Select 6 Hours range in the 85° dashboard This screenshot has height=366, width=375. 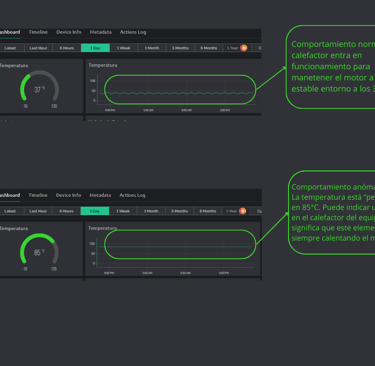(x=66, y=211)
